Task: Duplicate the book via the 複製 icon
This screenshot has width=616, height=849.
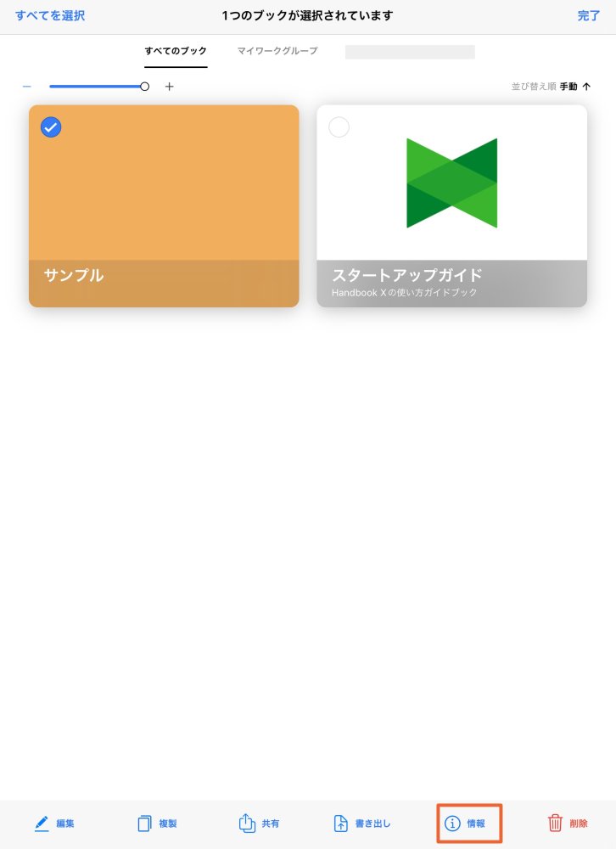Action: coord(144,824)
